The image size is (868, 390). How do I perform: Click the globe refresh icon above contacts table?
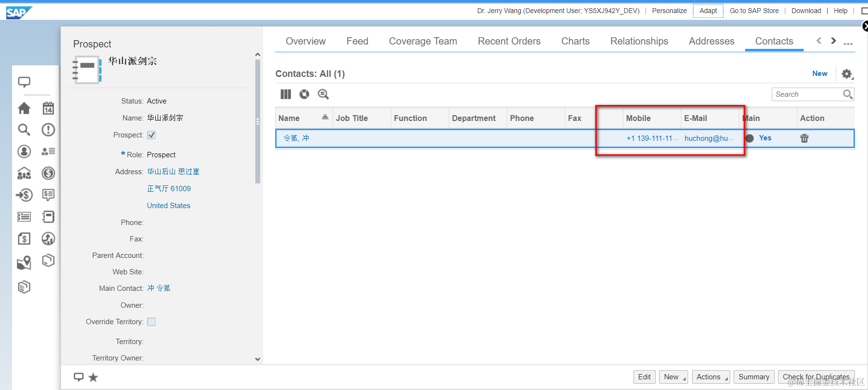pos(304,94)
